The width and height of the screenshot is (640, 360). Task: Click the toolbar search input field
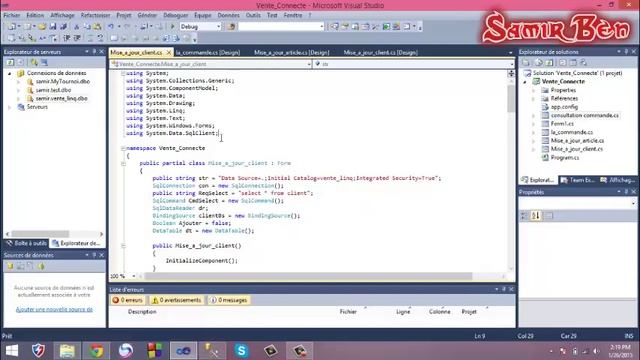[280, 27]
